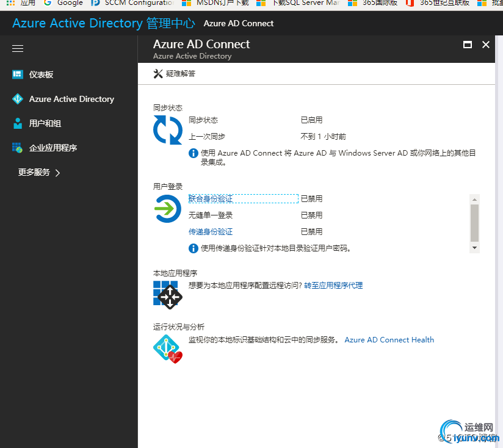Click the 无缝单一登录 label
503x448 pixels.
click(211, 215)
